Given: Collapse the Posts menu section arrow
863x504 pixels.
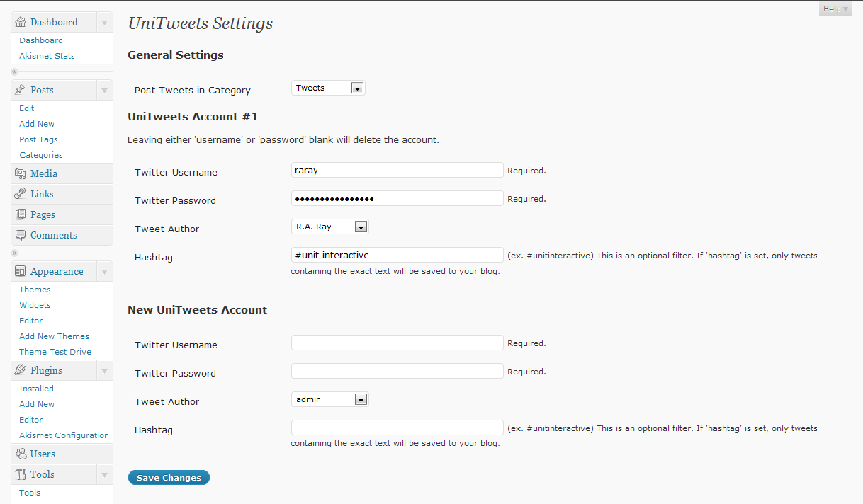Looking at the screenshot, I should tap(104, 90).
